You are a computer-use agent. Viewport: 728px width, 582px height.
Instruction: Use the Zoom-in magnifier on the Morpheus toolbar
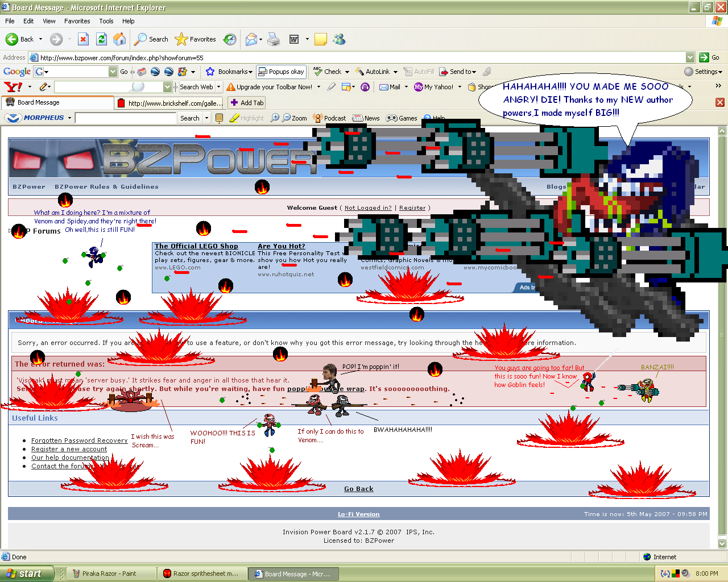[x=275, y=118]
